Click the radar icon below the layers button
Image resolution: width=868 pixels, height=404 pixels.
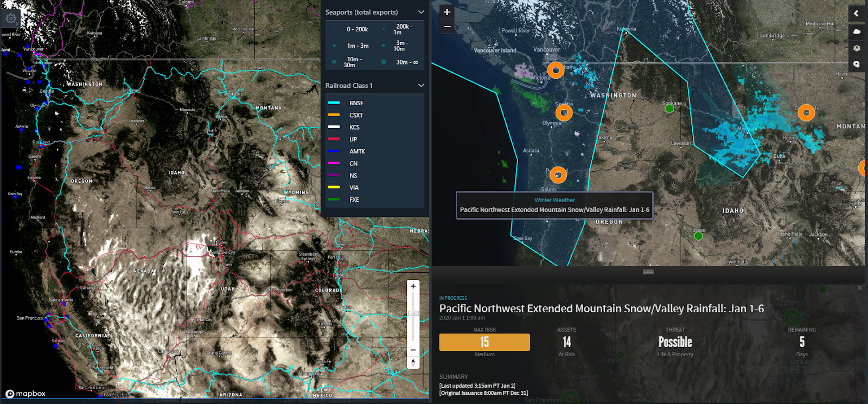point(857,64)
